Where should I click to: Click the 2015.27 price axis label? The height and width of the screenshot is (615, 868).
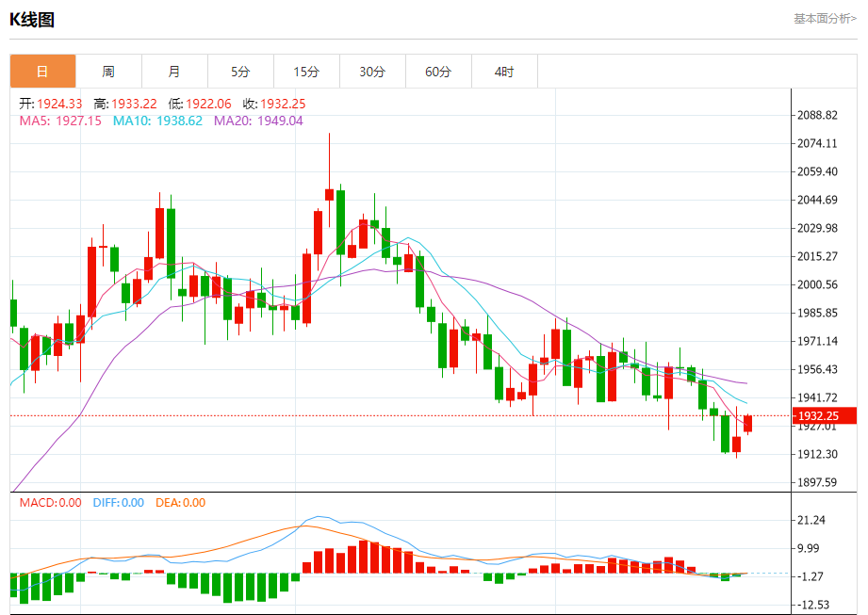pos(817,256)
